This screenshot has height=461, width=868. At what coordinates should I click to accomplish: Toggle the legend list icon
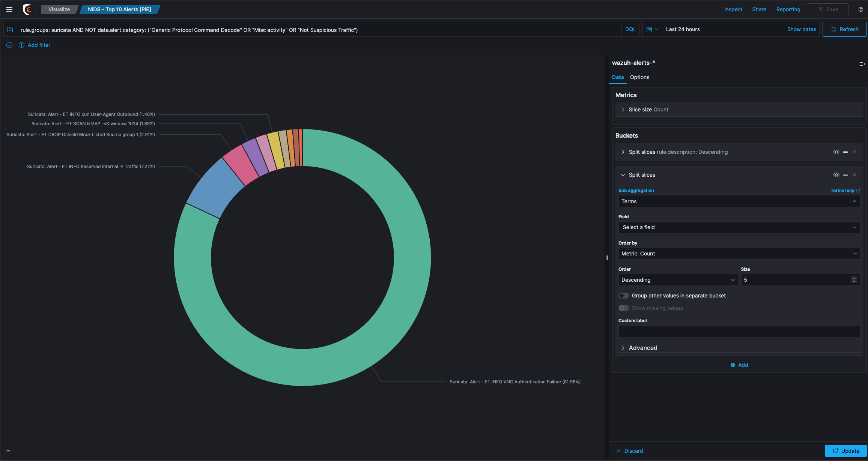click(x=8, y=452)
